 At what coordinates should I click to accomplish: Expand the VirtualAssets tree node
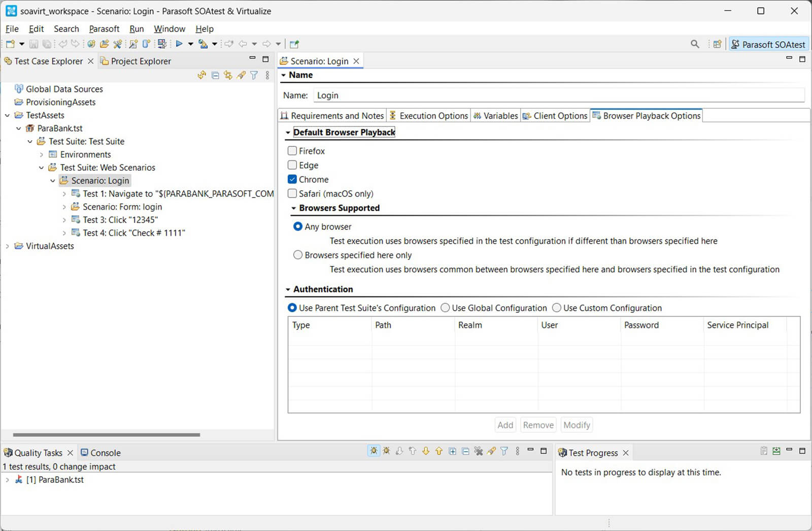pos(7,246)
